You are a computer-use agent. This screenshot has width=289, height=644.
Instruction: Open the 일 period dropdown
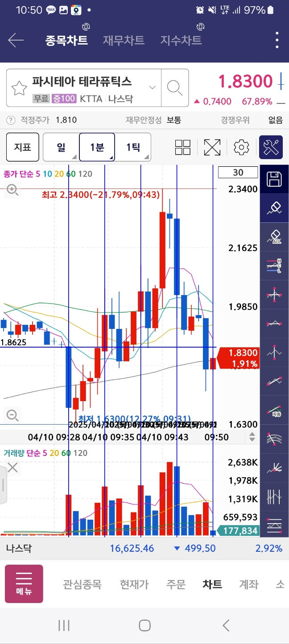click(x=61, y=147)
